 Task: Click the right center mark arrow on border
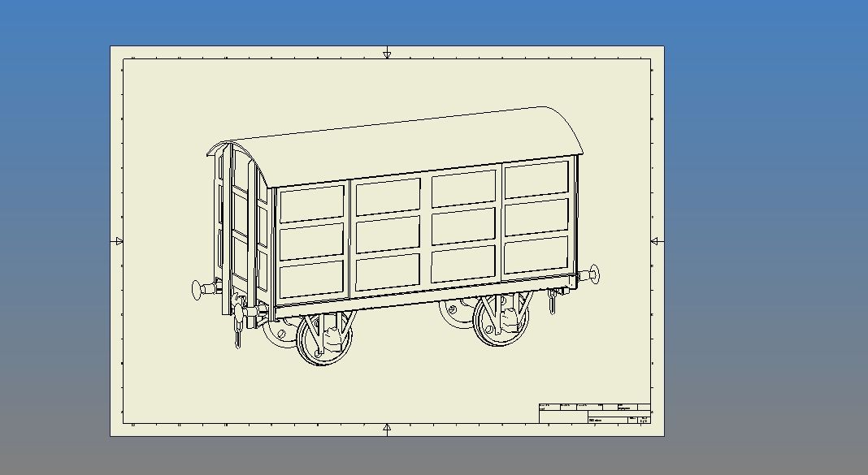655,241
